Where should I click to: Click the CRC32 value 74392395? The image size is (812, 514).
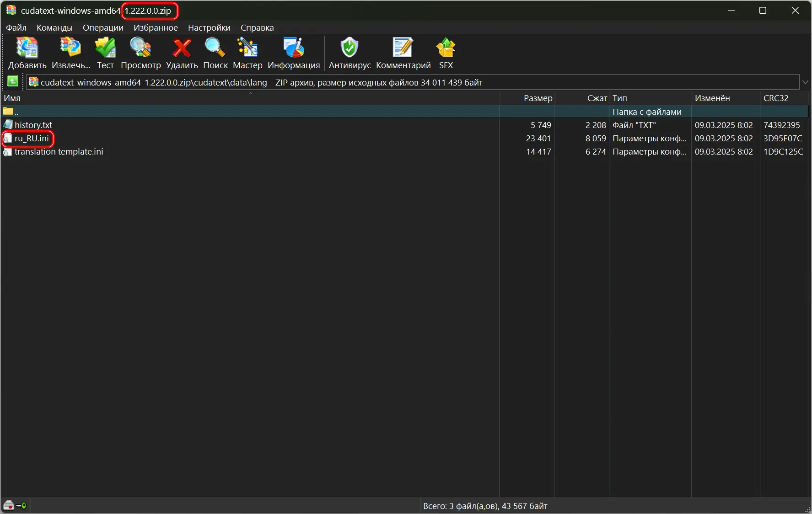click(782, 125)
